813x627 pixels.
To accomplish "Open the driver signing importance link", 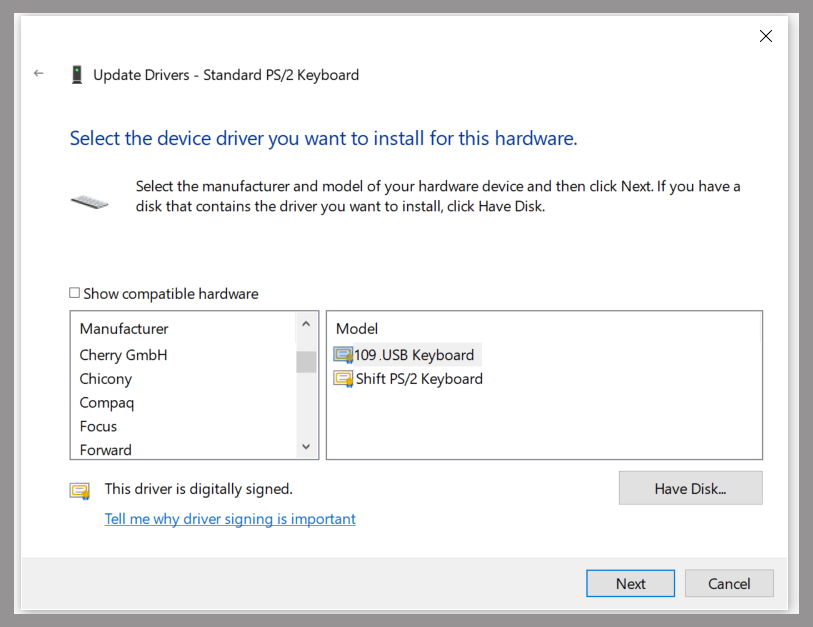I will [230, 518].
